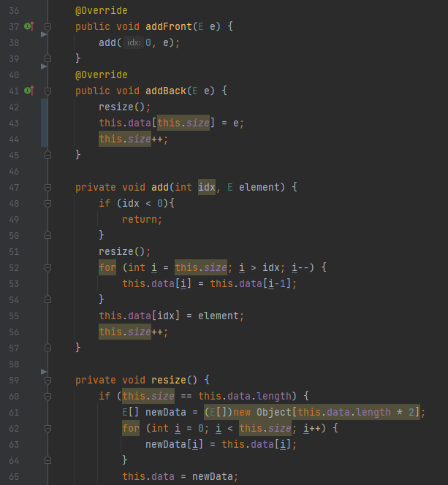Toggle fold of the resize method on line 59
The image size is (448, 485).
click(x=48, y=380)
